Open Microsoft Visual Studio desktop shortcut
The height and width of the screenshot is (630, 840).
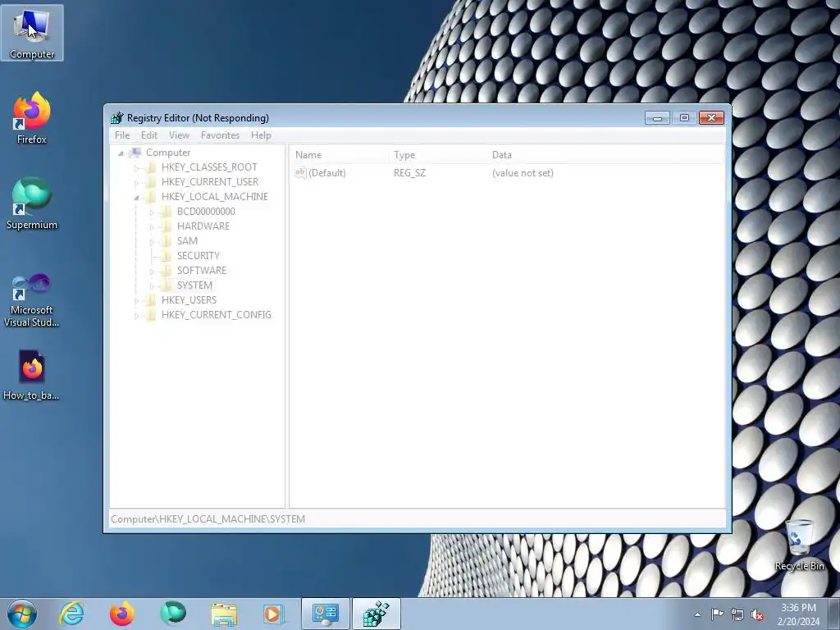(32, 300)
